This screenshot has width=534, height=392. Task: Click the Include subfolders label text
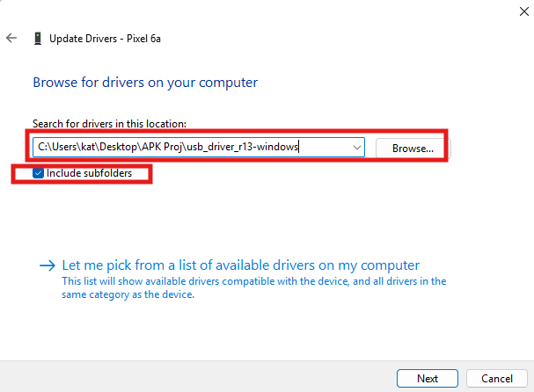89,173
